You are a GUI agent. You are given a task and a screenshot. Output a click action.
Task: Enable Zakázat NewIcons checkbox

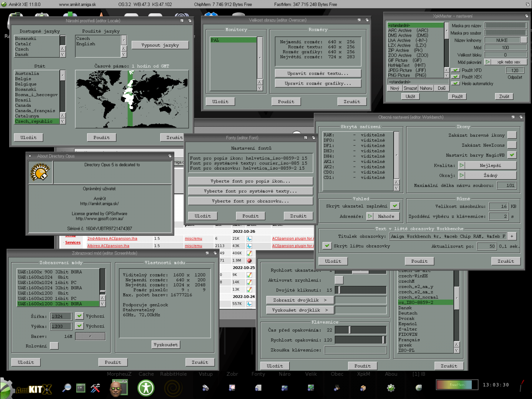[512, 145]
